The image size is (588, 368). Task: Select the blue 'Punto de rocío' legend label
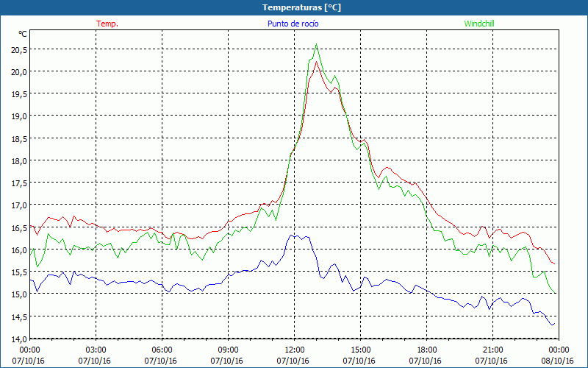[293, 24]
